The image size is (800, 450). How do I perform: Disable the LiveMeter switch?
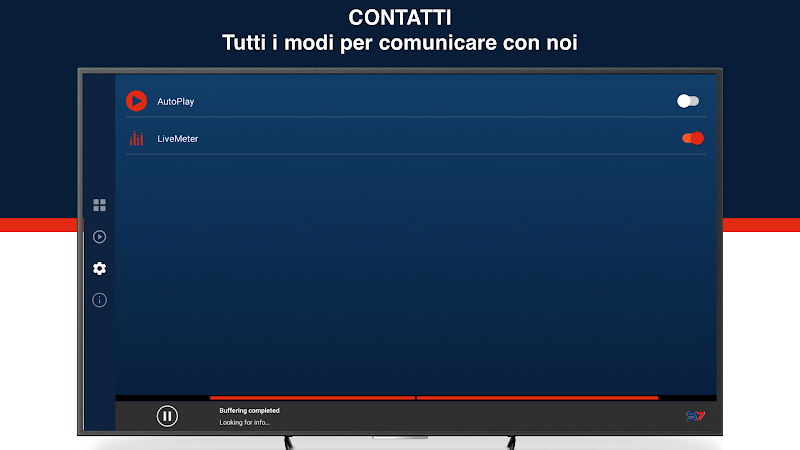click(693, 138)
